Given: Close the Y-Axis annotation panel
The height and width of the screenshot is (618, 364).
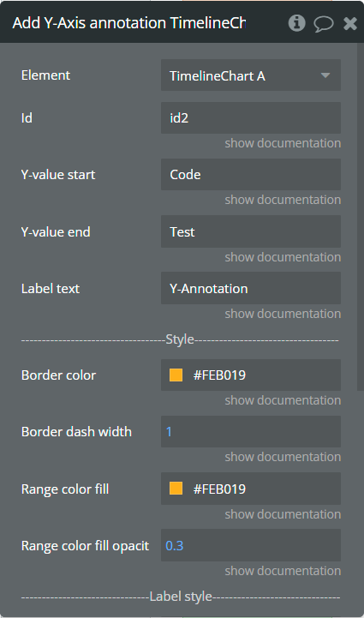Looking at the screenshot, I should click(x=350, y=24).
